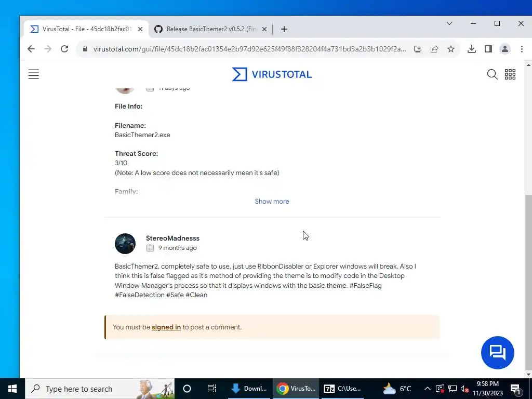This screenshot has width=532, height=399.
Task: Click the VirusTotal logo
Action: (x=272, y=74)
